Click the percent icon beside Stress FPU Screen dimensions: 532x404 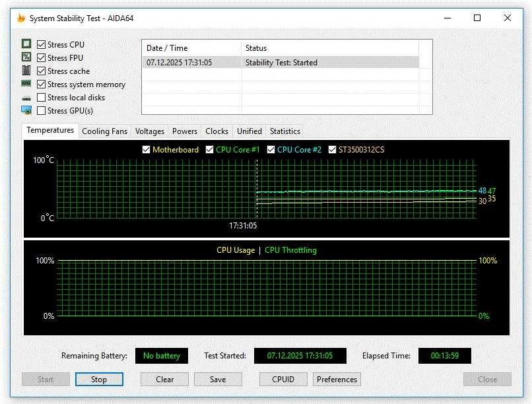click(26, 57)
